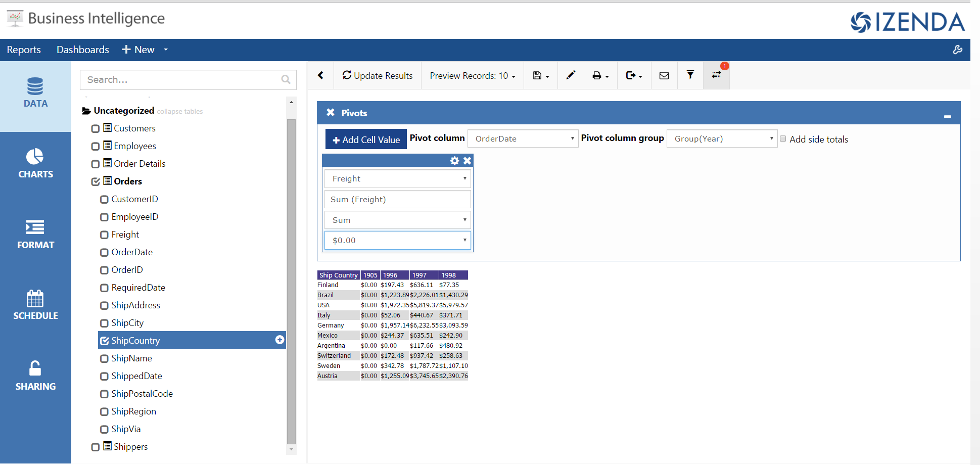This screenshot has height=465, width=980.
Task: Collapse the Uncategorized folder
Action: (x=86, y=111)
